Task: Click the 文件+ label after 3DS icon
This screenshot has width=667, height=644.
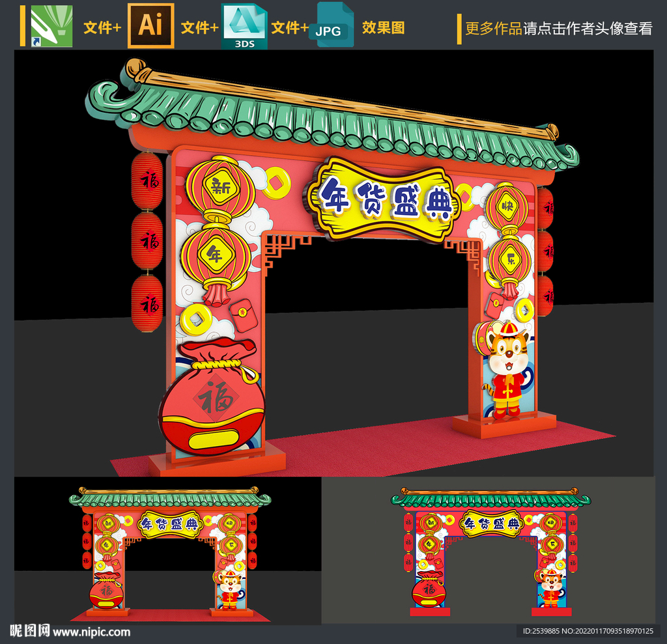Action: [290, 28]
